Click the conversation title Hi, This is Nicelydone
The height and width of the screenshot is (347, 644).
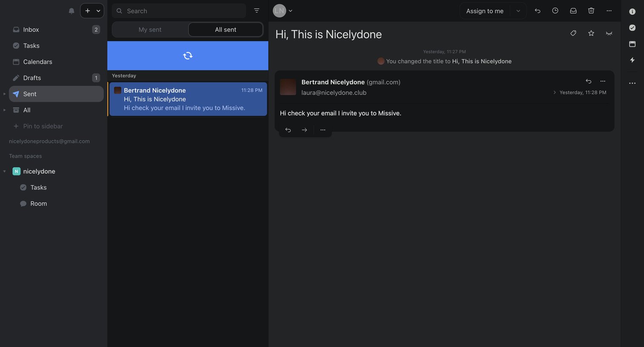coord(329,34)
